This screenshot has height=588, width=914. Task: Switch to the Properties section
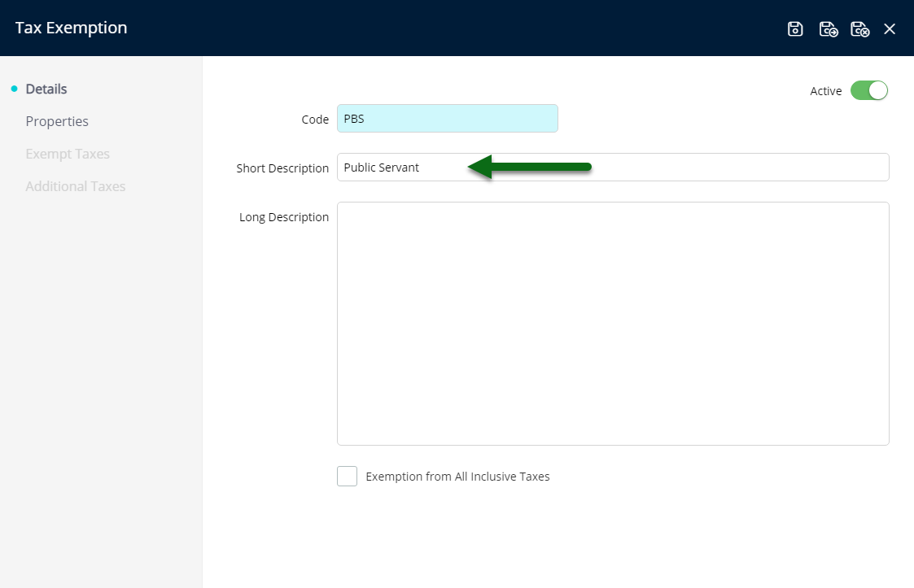[57, 121]
